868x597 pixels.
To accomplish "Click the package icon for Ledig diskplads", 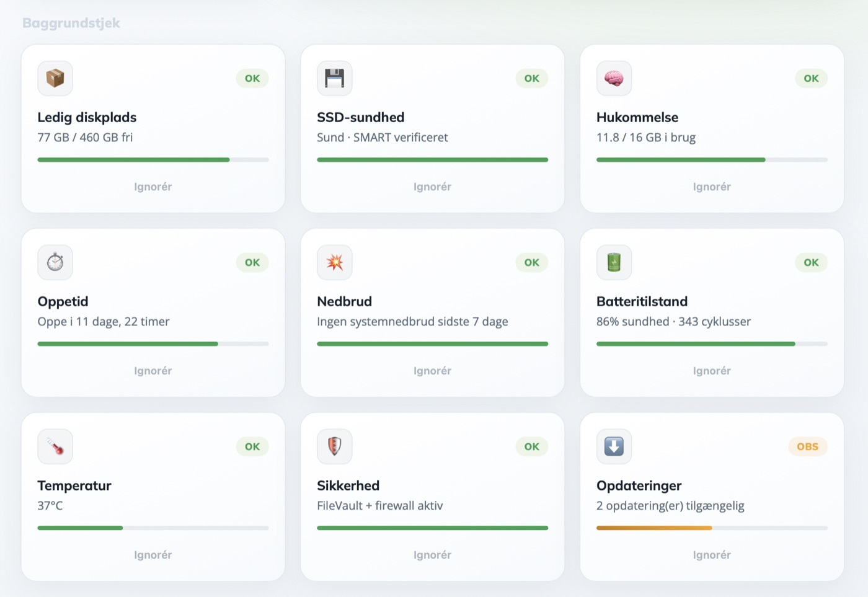I will (x=55, y=78).
